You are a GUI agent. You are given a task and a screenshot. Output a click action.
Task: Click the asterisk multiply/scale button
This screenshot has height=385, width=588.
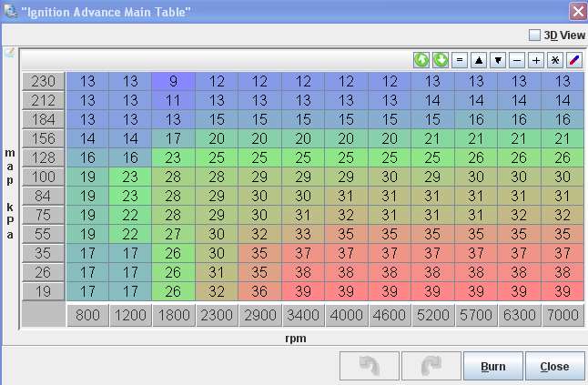(x=555, y=60)
